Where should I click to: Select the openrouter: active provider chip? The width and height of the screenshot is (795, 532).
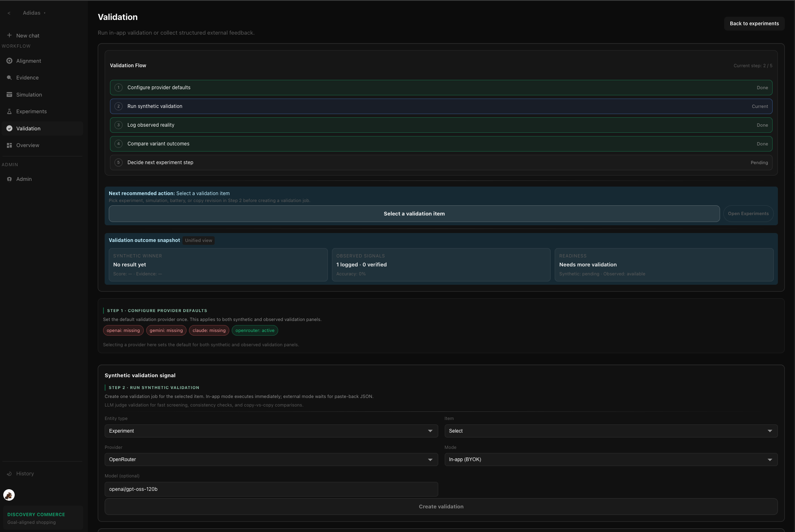[x=255, y=330]
